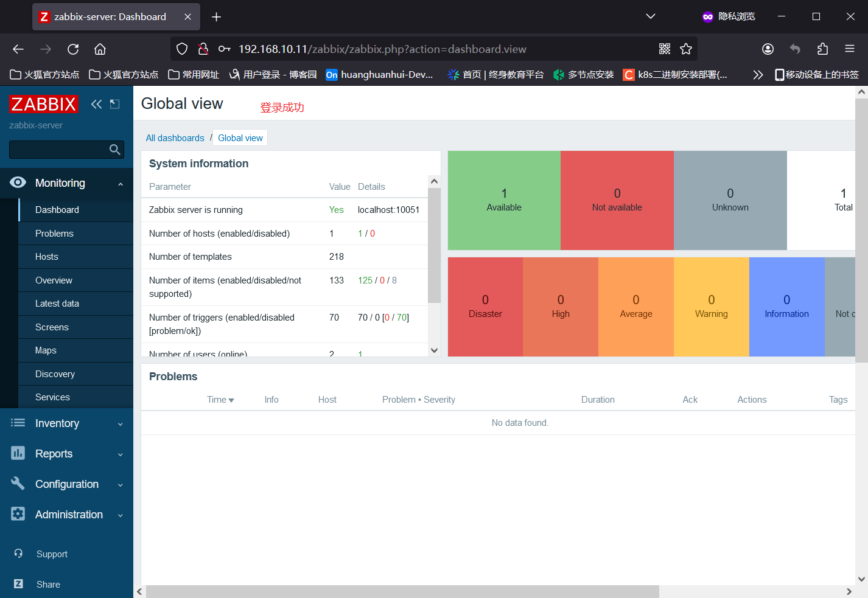Viewport: 868px width, 598px height.
Task: Open the list all tabs dropdown
Action: [651, 16]
